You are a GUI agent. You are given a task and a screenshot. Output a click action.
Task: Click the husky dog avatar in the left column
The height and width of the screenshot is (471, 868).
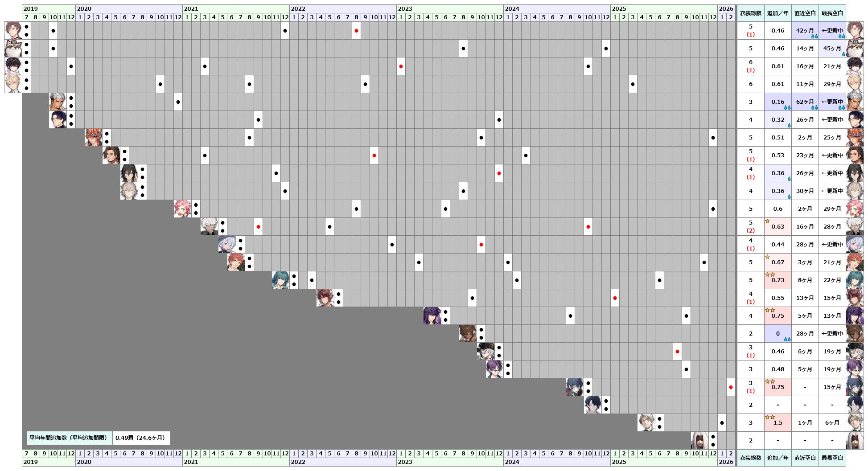pos(13,48)
